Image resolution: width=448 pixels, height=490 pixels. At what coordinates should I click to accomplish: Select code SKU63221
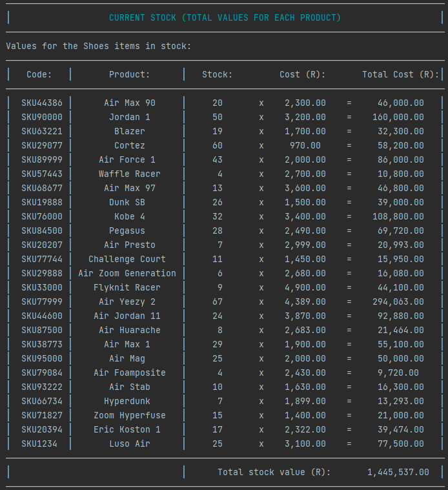click(x=42, y=131)
